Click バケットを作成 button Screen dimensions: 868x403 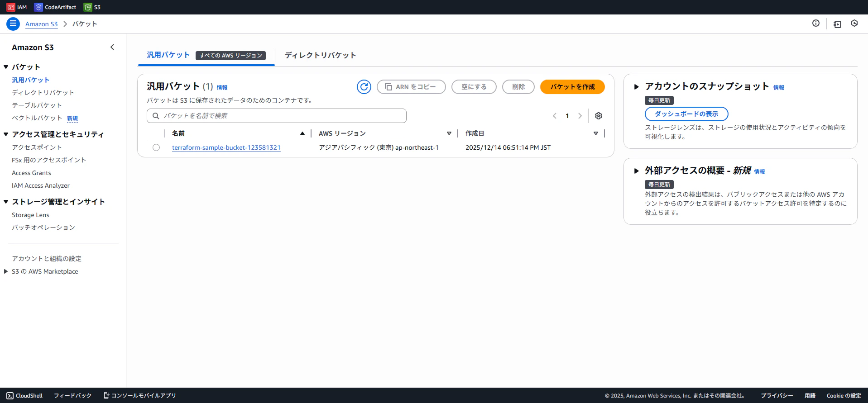(x=572, y=87)
